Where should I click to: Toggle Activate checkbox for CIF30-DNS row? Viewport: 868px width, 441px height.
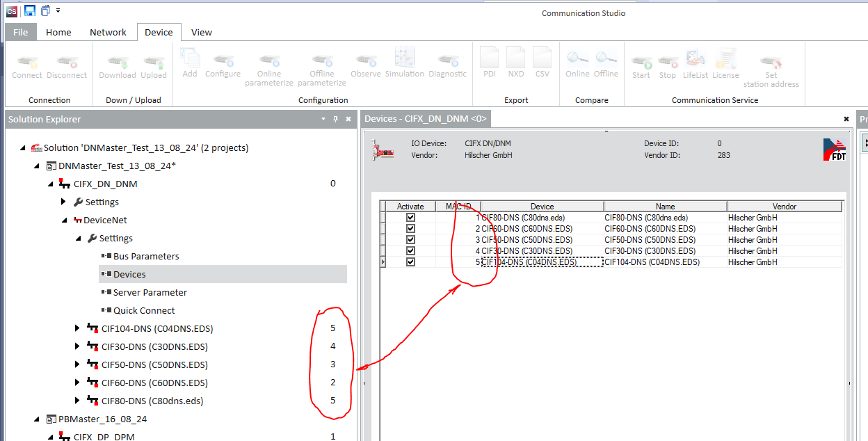[x=410, y=250]
